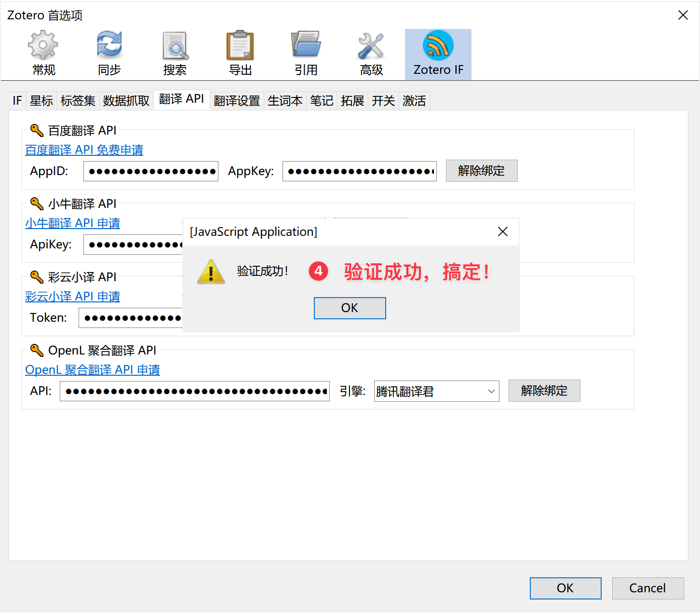The height and width of the screenshot is (613, 700).
Task: Focus the 彩云小译 Token field
Action: pyautogui.click(x=131, y=318)
